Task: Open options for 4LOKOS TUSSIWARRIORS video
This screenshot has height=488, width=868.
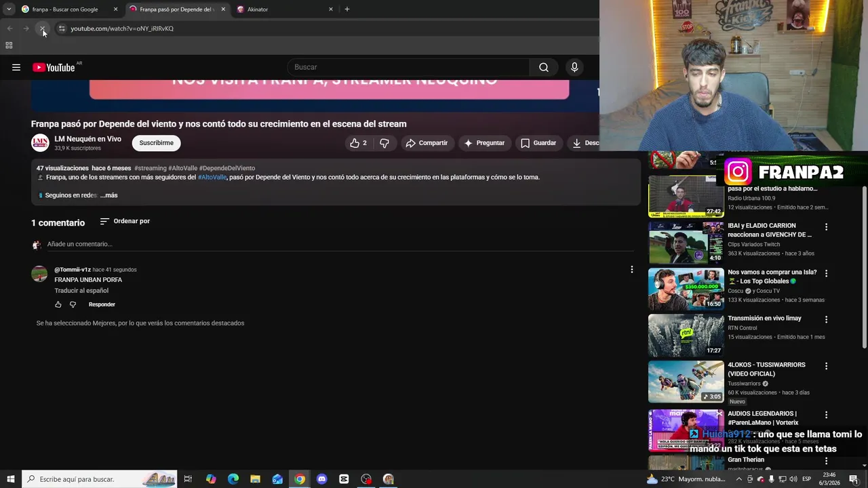Action: click(826, 366)
